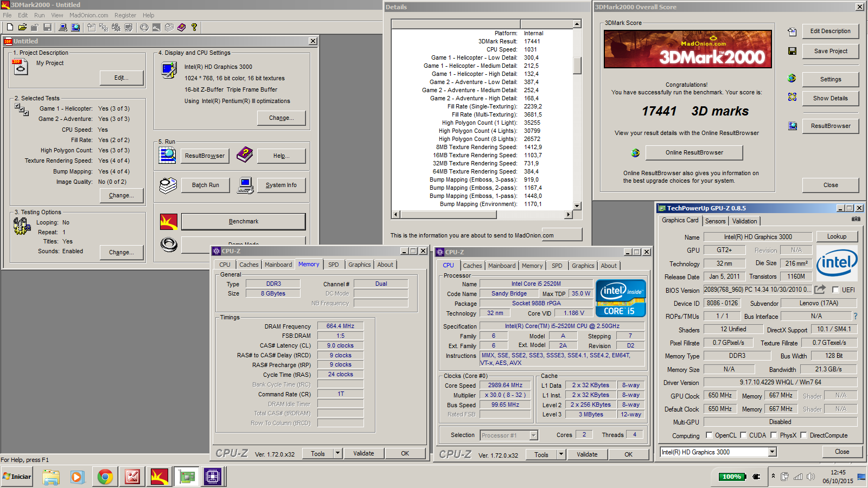This screenshot has width=868, height=488.
Task: Click the 100% battery indicator in tray
Action: (x=732, y=477)
